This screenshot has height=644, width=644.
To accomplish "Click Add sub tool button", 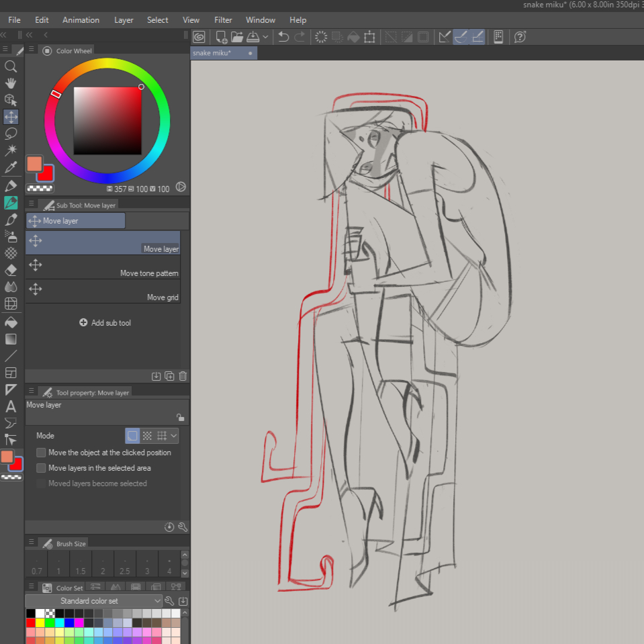I will tap(105, 323).
